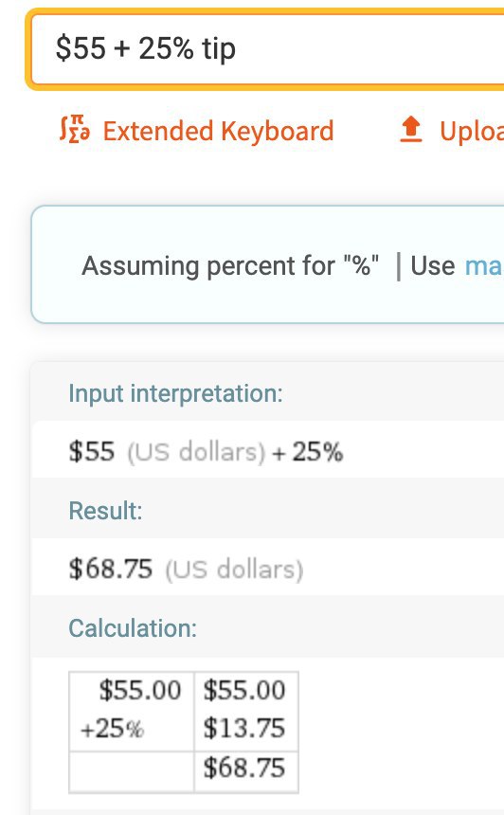Select the "$55 (US dollars) + 25%" interpretation
504x815 pixels.
(206, 451)
